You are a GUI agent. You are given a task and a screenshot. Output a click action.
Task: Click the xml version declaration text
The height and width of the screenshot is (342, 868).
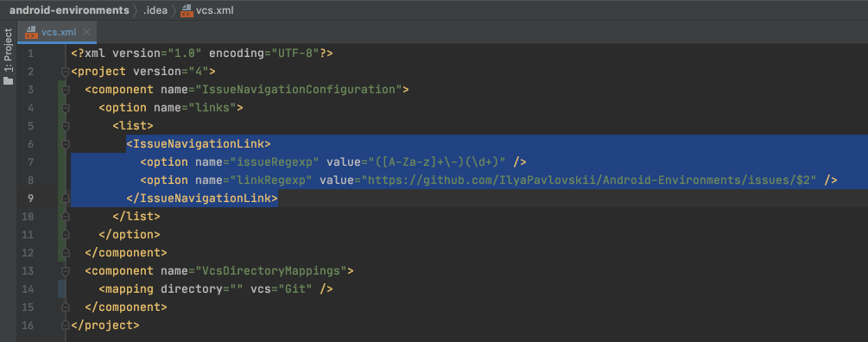point(201,54)
